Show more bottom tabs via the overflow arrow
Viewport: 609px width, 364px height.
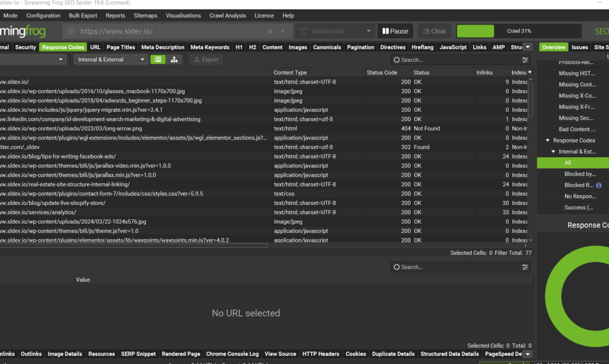click(x=527, y=354)
